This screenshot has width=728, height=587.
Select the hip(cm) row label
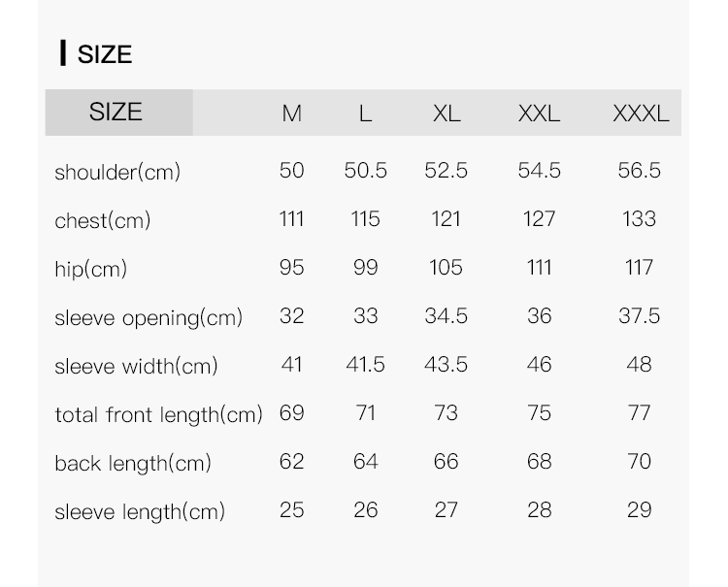point(90,269)
